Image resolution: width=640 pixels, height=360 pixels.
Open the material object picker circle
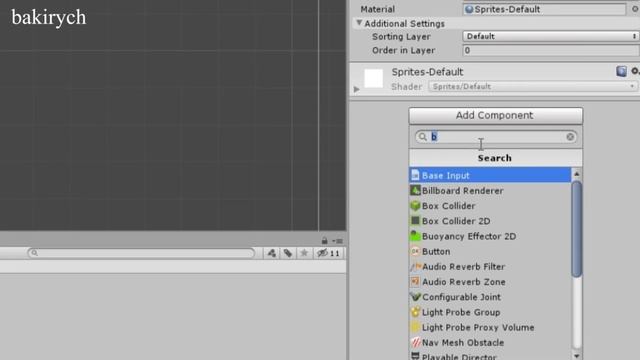635,9
